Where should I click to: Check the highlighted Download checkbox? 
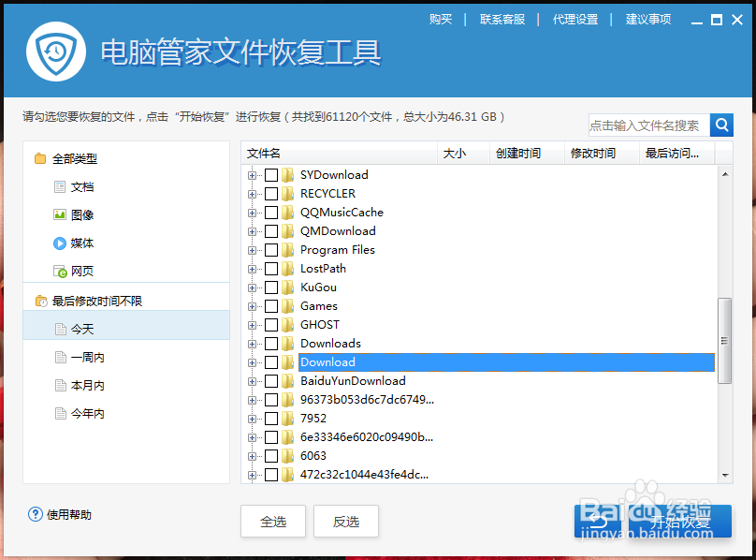271,362
